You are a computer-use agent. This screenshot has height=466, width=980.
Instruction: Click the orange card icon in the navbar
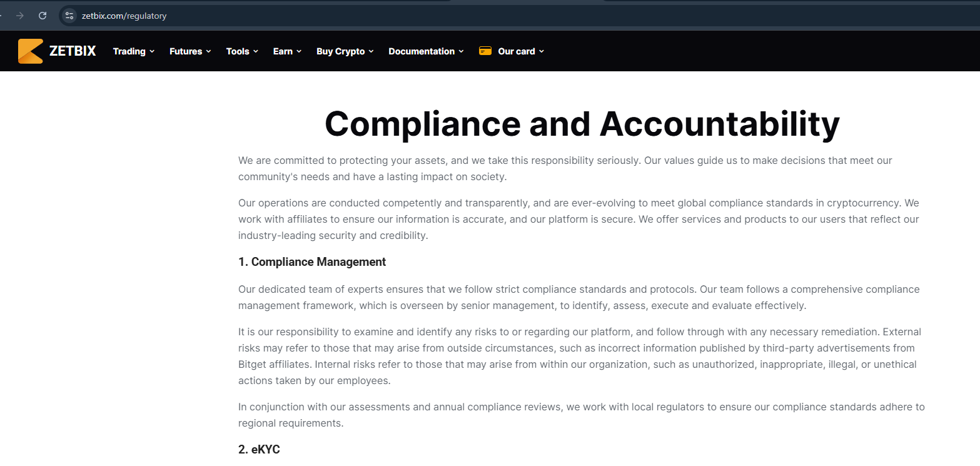[485, 51]
